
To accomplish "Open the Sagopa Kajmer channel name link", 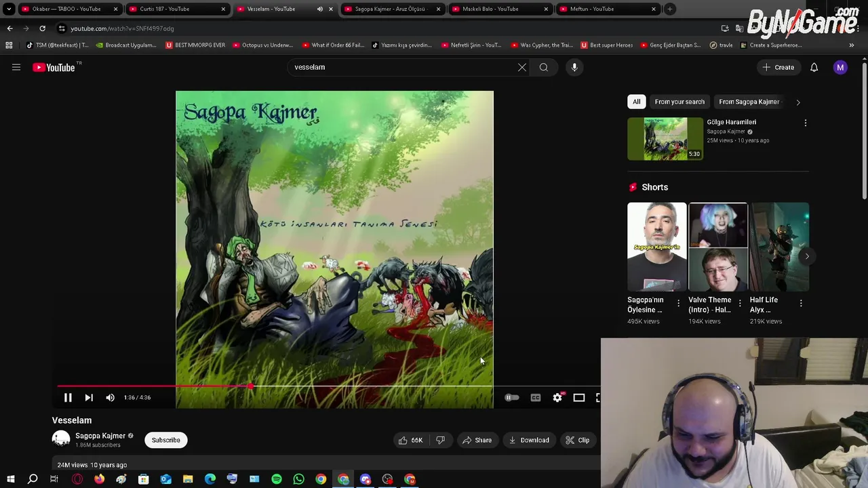I will 100,436.
